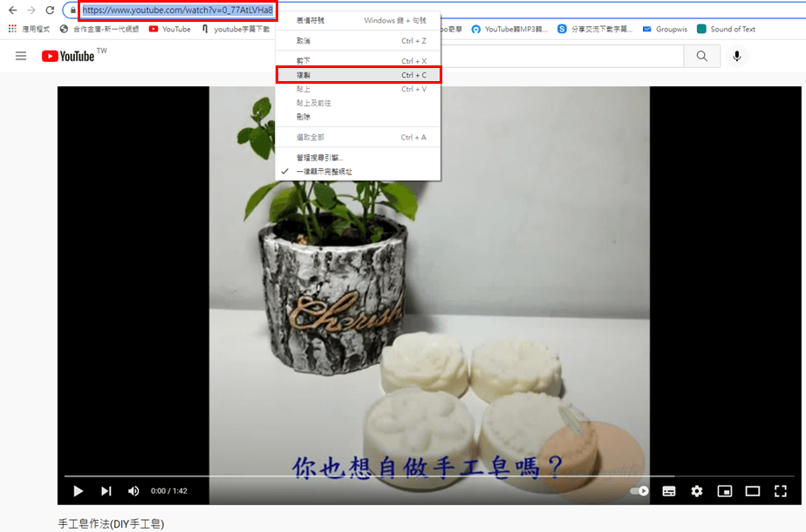The width and height of the screenshot is (806, 532).
Task: Click the YouTube search magnifier button
Action: click(702, 57)
